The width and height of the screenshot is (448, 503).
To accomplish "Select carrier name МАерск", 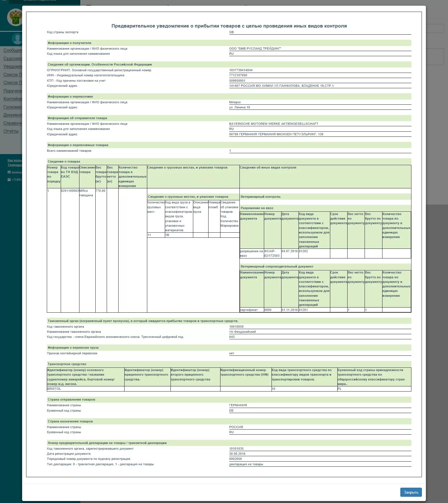I will (235, 102).
